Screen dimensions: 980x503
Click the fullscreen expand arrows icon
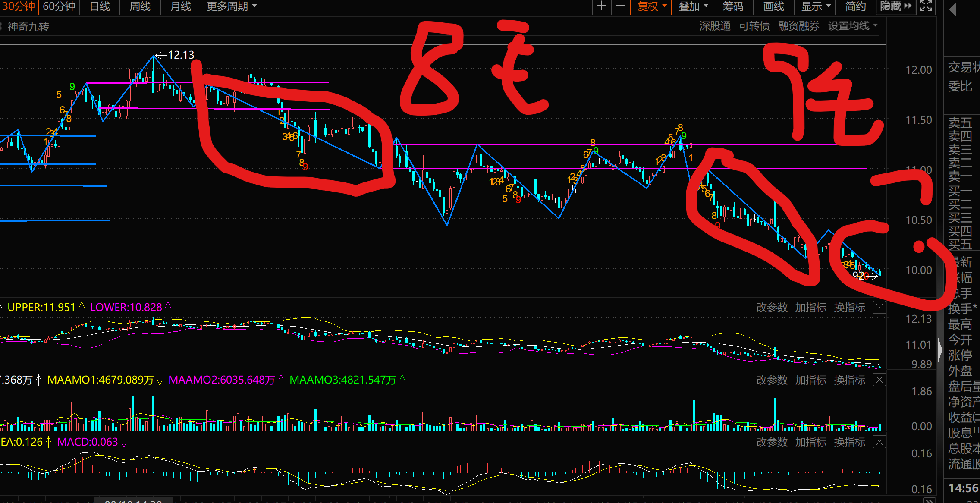926,6
